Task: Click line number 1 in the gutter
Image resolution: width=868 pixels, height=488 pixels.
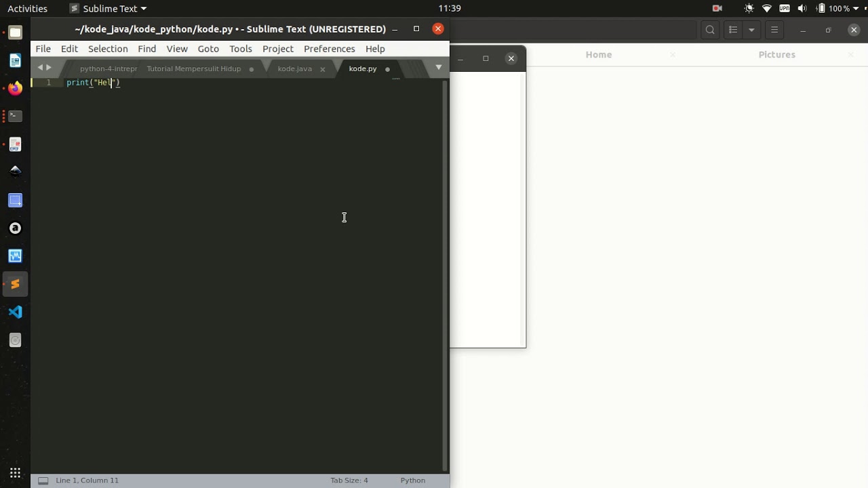Action: tap(49, 83)
